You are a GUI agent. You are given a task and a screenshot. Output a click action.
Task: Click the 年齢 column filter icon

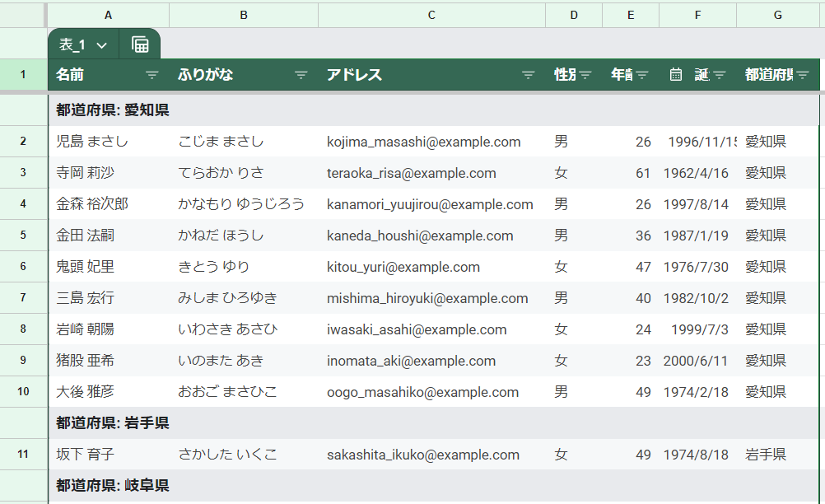[642, 75]
